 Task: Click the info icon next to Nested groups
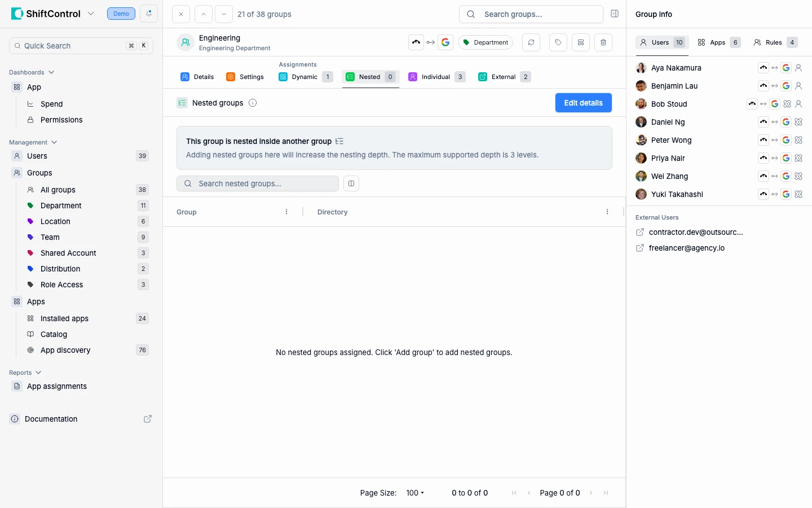253,103
